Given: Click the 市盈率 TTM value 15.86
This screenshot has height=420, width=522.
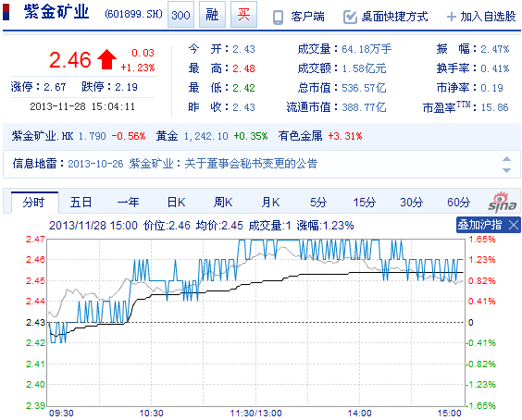Looking at the screenshot, I should 494,107.
